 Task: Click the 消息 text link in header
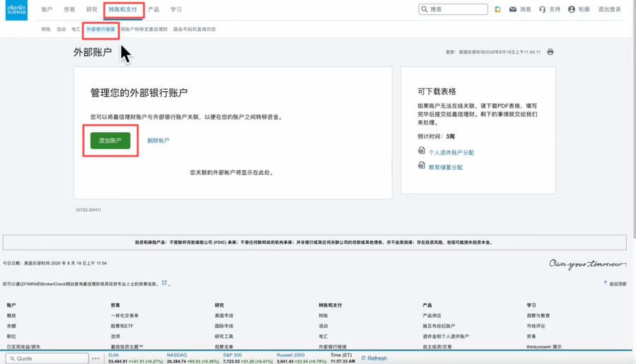coord(525,9)
